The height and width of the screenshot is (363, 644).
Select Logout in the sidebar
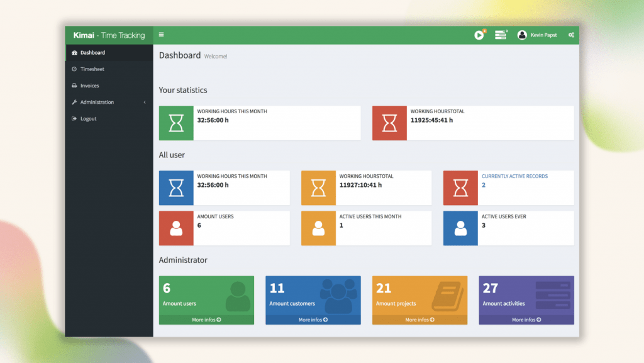pyautogui.click(x=109, y=119)
